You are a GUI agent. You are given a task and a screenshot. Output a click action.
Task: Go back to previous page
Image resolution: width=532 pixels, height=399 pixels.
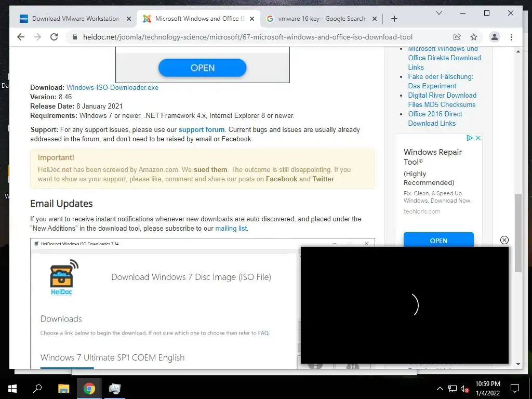coord(21,37)
